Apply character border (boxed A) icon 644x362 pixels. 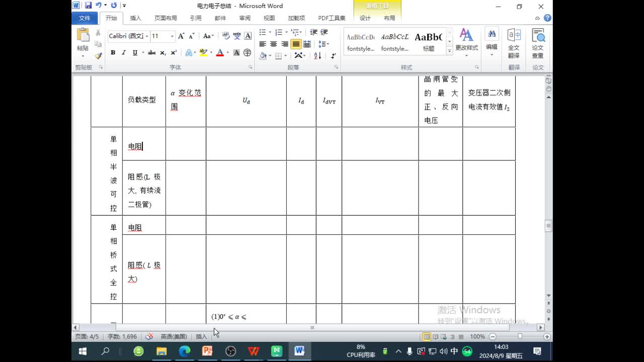248,36
